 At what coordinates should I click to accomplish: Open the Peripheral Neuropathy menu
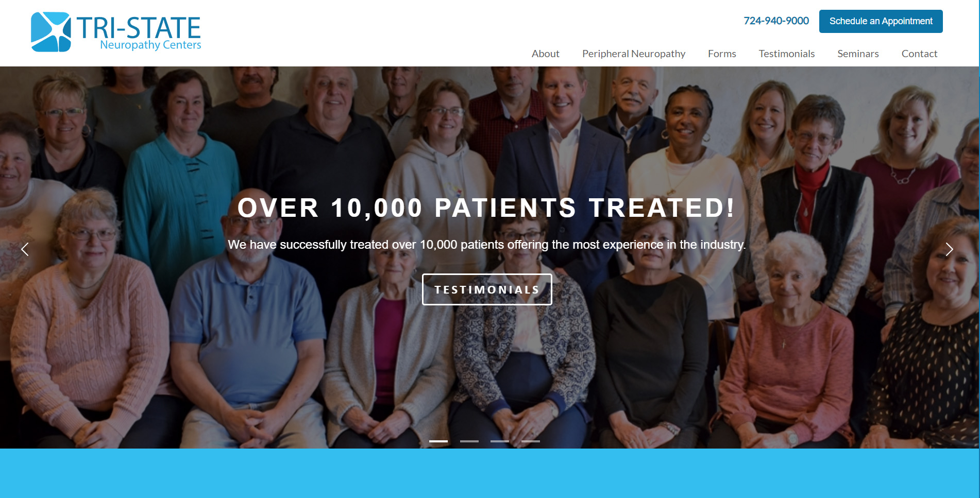pyautogui.click(x=633, y=54)
